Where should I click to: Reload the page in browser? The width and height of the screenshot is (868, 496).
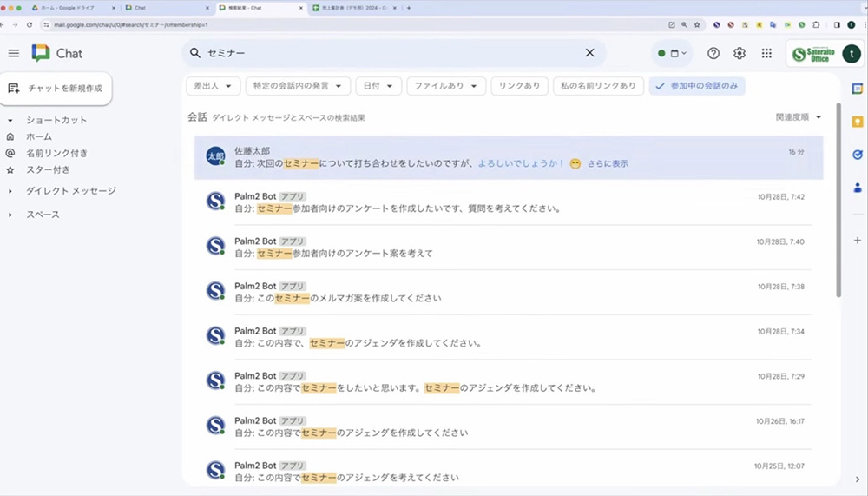coord(30,25)
